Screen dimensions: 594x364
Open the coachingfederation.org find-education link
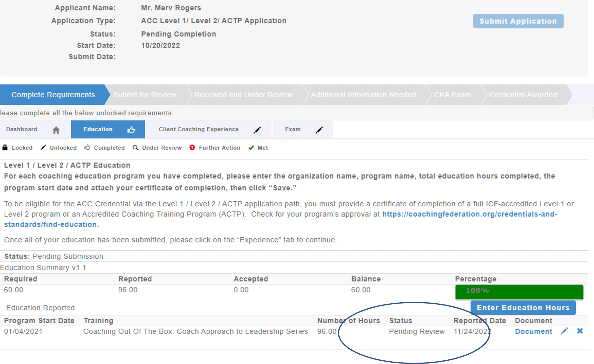pos(470,214)
